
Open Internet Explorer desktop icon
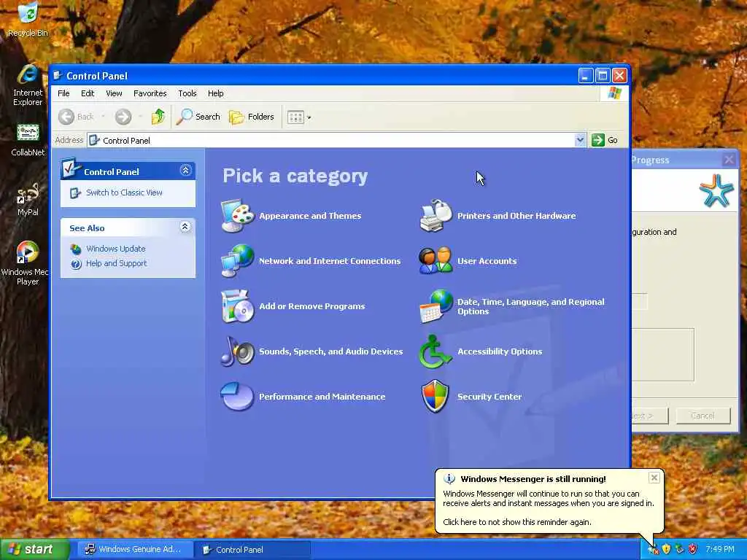(x=28, y=86)
